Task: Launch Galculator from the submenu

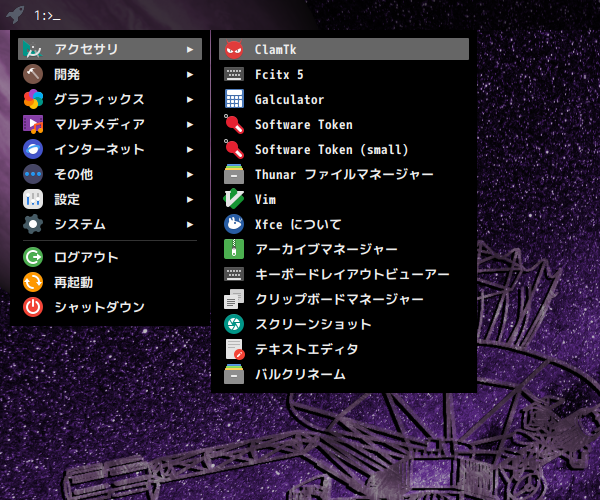Action: [x=344, y=99]
